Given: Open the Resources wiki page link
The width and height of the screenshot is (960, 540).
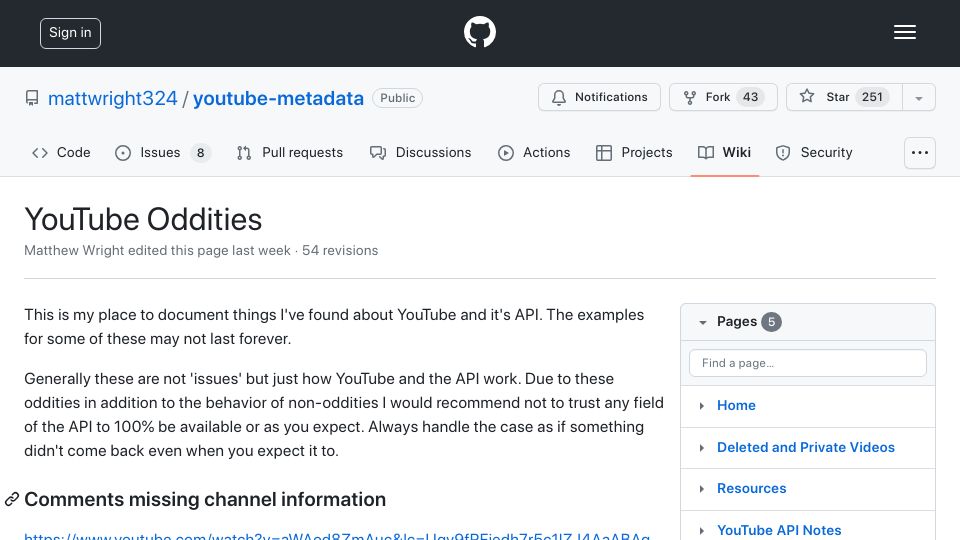Looking at the screenshot, I should coord(751,489).
